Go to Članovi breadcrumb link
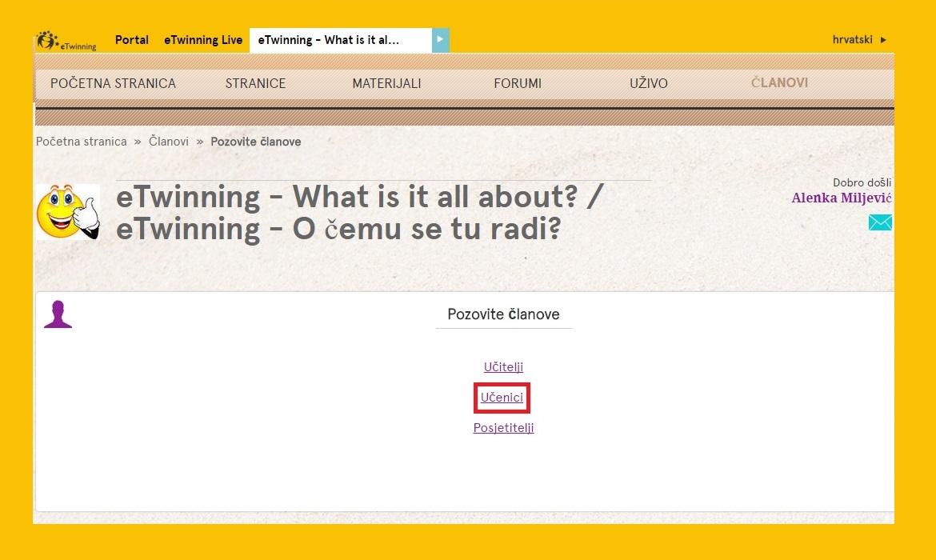 (x=168, y=142)
